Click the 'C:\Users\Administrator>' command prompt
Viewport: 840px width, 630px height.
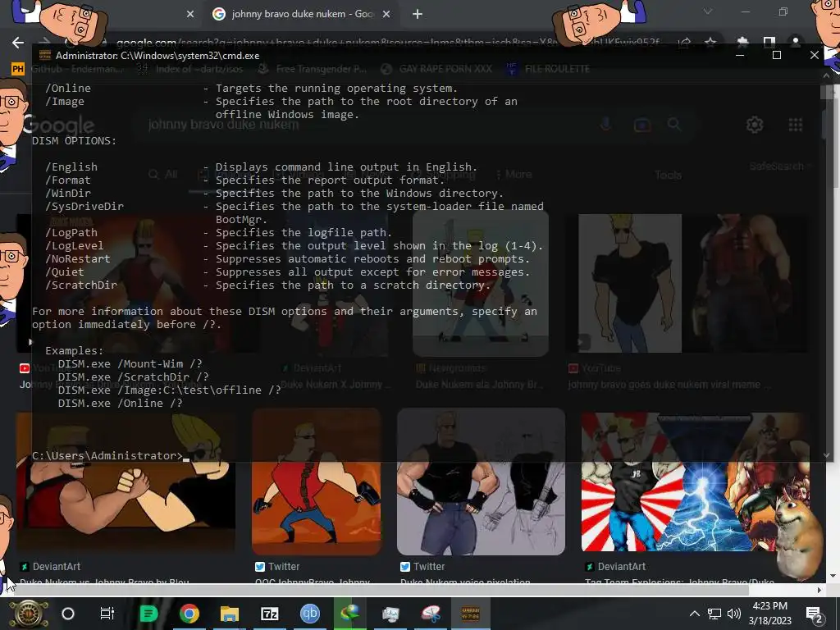107,456
